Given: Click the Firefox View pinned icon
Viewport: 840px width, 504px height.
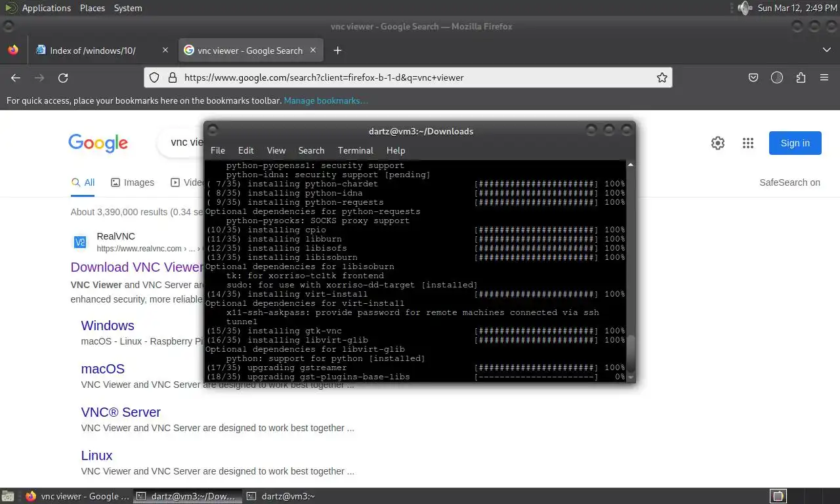Looking at the screenshot, I should tap(13, 50).
